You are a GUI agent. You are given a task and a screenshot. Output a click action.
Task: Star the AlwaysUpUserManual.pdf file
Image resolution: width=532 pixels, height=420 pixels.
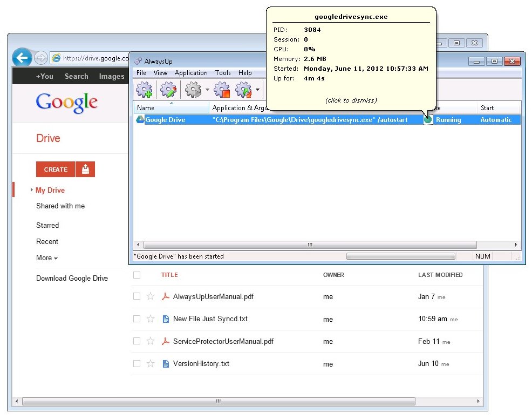[151, 296]
